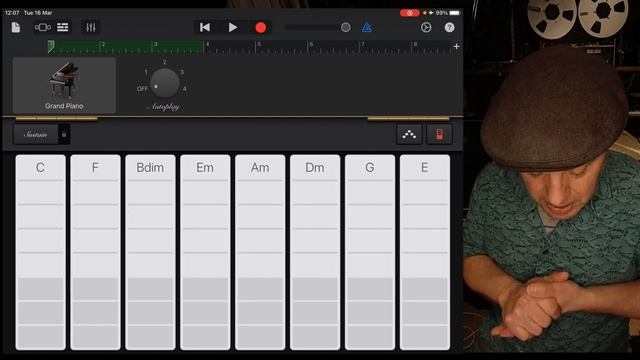Toggle the Sustain switch
This screenshot has height=360, width=640.
tap(36, 134)
